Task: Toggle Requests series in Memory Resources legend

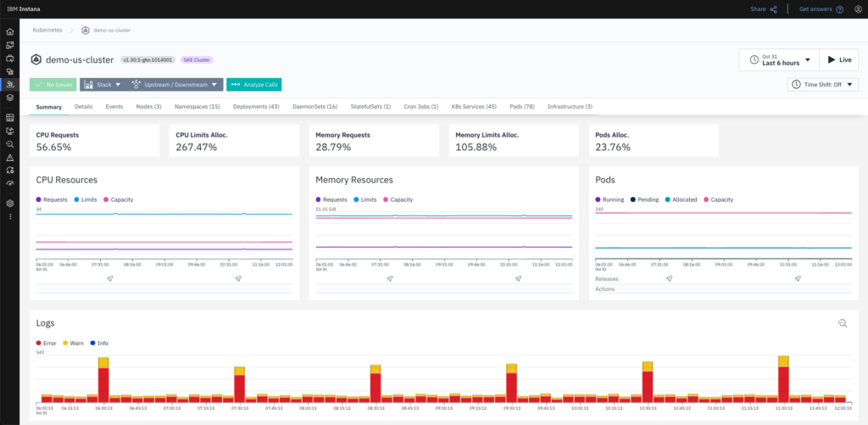Action: [x=331, y=199]
